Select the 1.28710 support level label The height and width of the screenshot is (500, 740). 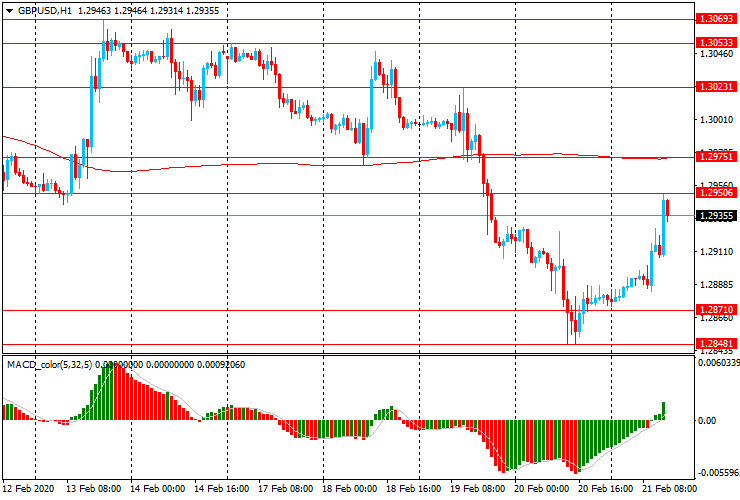coord(716,310)
